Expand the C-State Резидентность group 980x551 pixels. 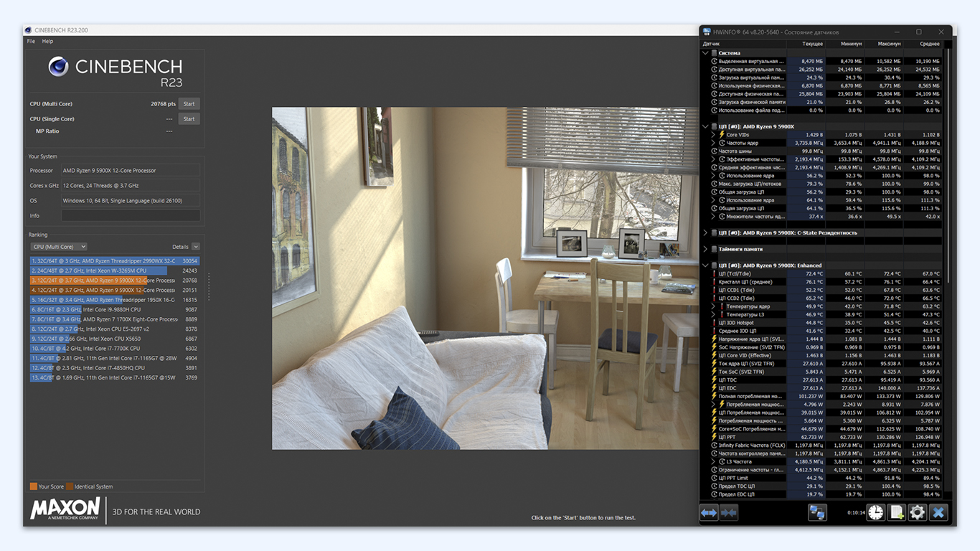coord(705,233)
